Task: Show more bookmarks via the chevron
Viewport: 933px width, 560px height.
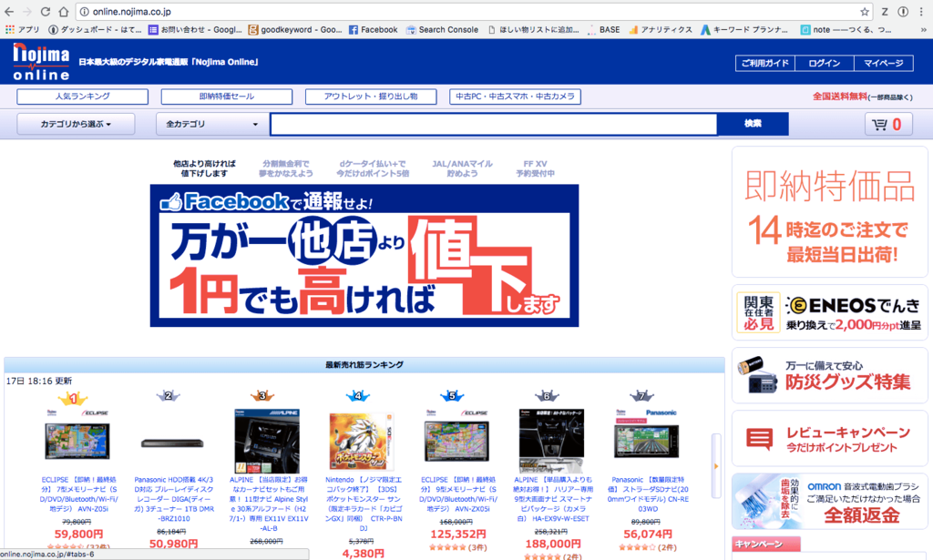Action: point(924,29)
